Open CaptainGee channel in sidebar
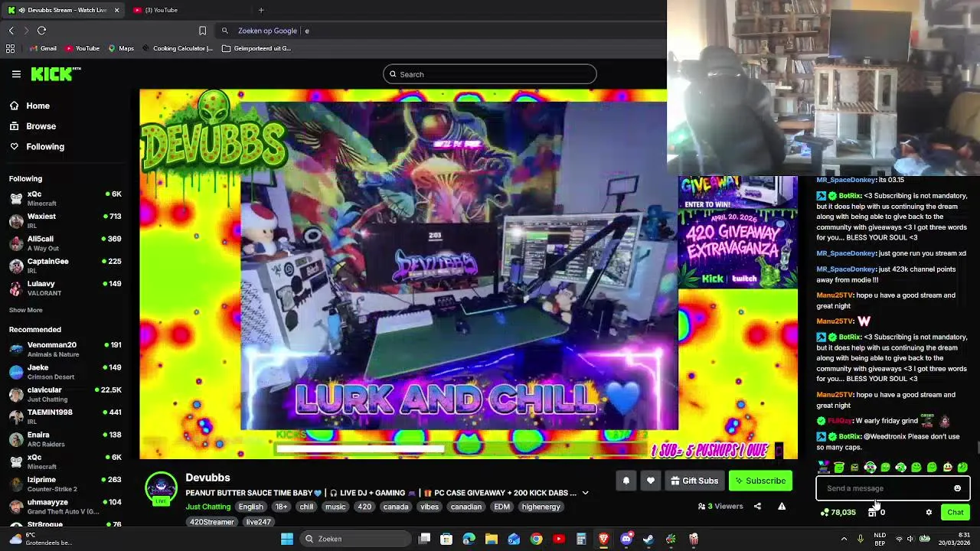Image resolution: width=980 pixels, height=551 pixels. tap(66, 266)
